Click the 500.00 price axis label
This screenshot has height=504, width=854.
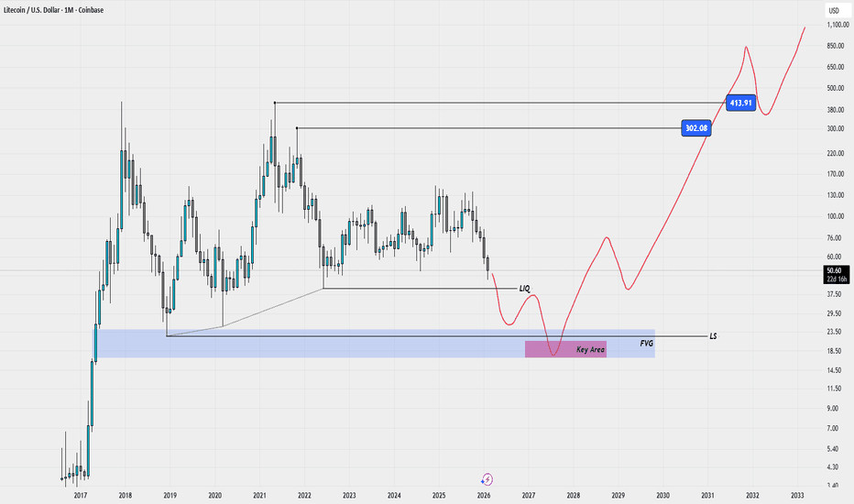click(x=834, y=89)
